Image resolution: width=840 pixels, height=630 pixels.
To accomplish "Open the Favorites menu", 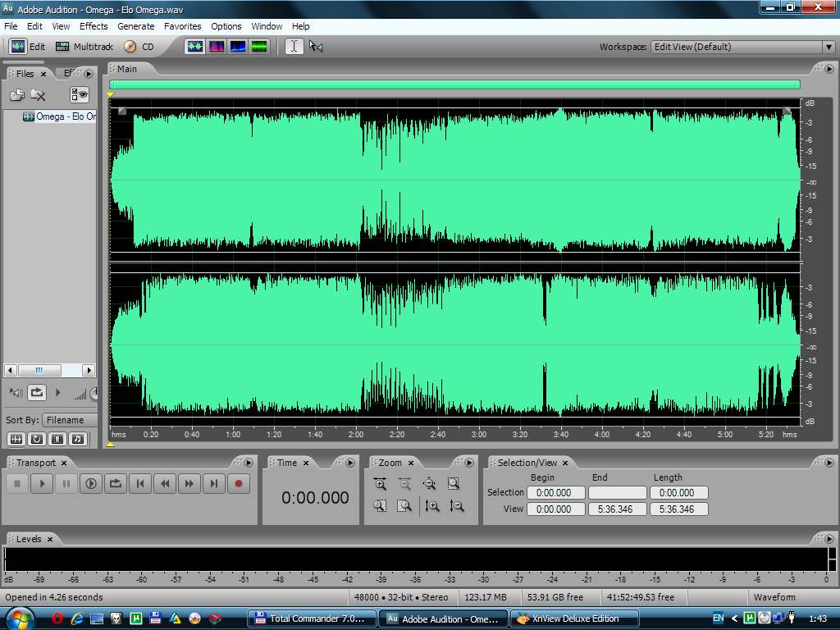I will point(182,26).
